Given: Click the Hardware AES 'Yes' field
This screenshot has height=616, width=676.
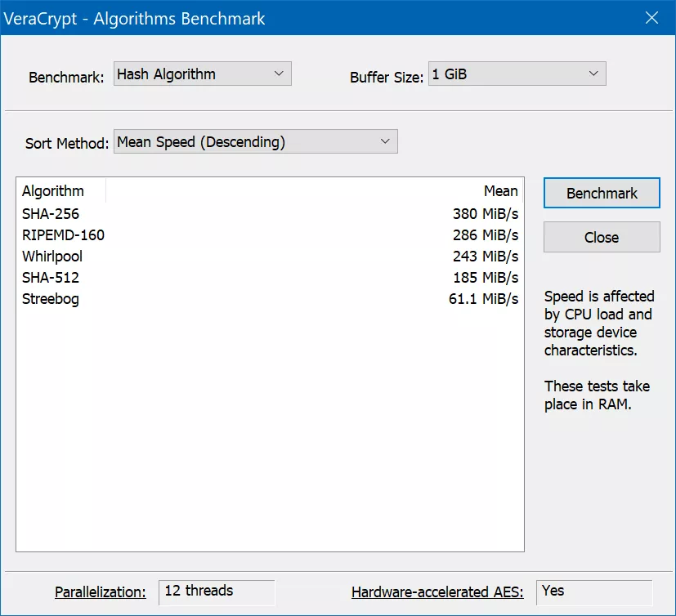Looking at the screenshot, I should 594,592.
